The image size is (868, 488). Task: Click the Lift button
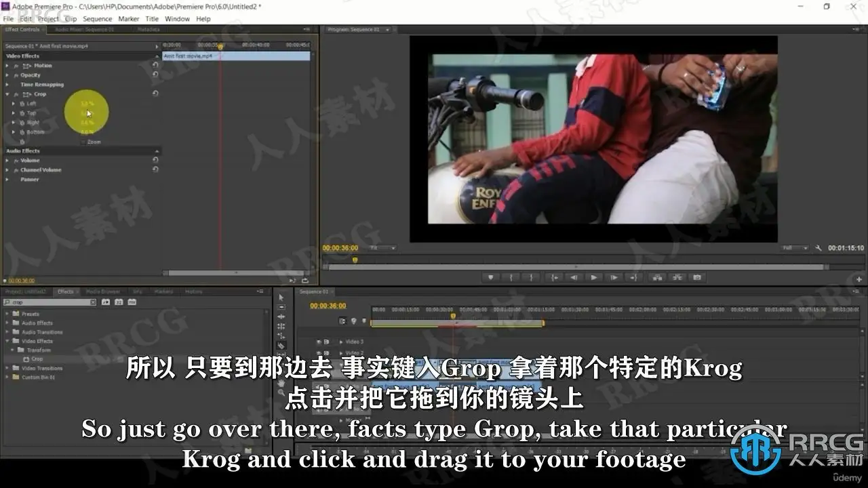tap(656, 277)
